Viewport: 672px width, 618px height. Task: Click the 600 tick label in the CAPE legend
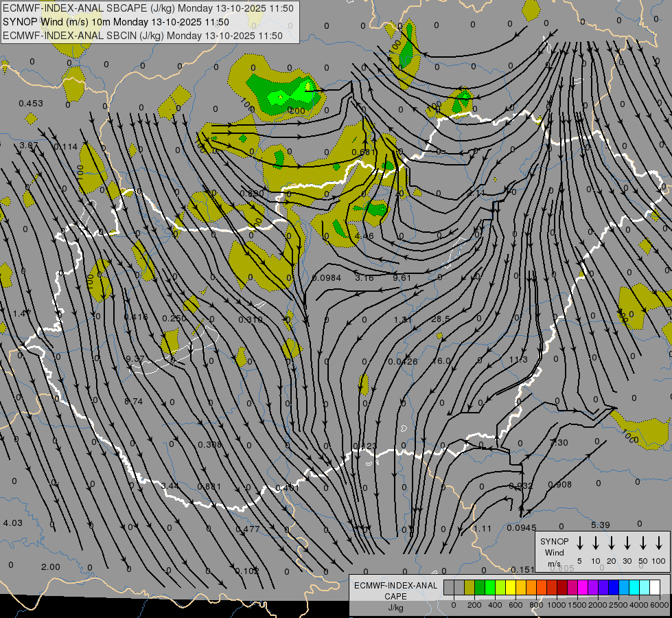tap(515, 605)
